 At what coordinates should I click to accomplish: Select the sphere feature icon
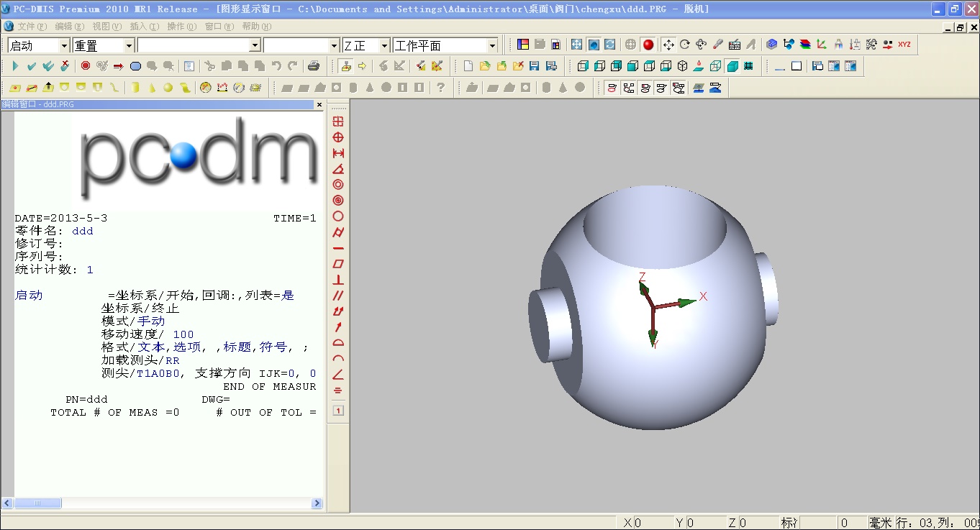click(x=168, y=88)
